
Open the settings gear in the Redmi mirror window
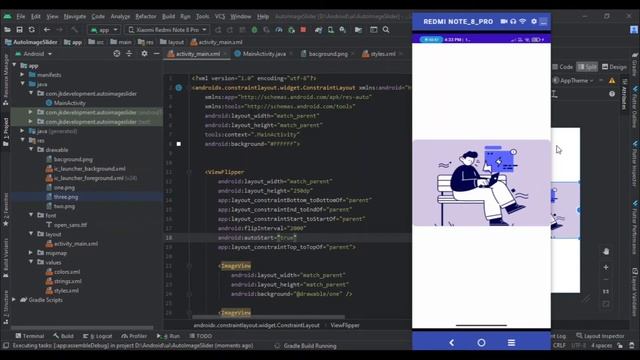point(534,21)
